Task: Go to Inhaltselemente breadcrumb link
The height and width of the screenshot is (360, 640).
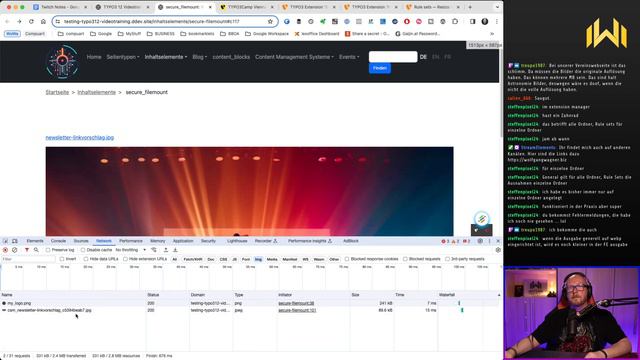Action: click(x=96, y=92)
